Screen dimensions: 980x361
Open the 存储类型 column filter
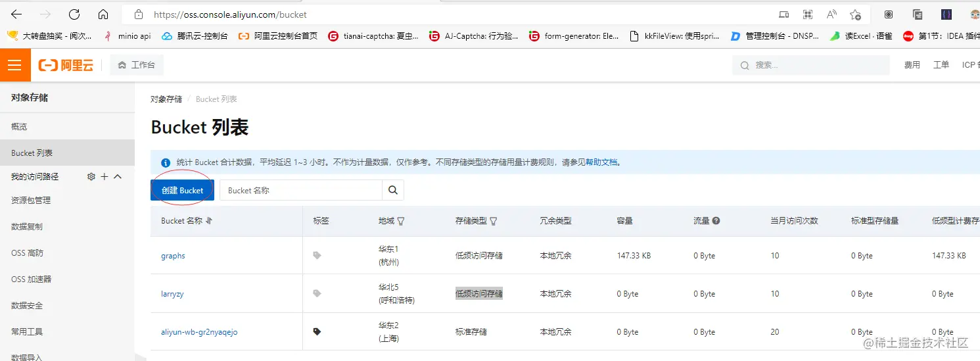pyautogui.click(x=494, y=221)
